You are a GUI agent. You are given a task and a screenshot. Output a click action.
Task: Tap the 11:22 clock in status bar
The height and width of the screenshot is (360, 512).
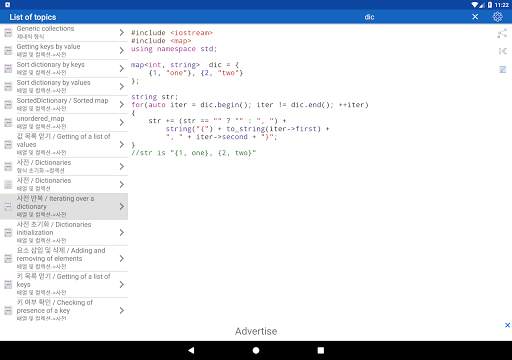(x=501, y=5)
